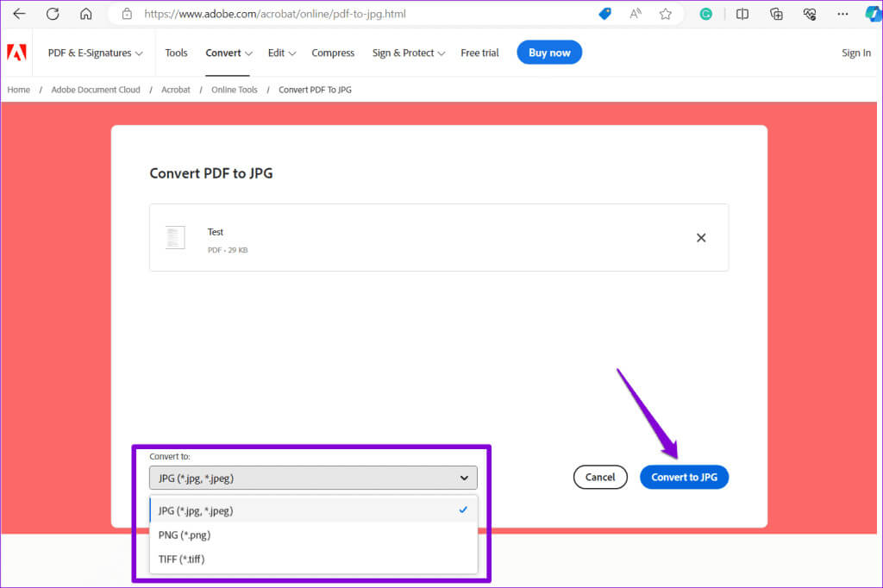
Task: Choose TIFF (*.tiff) option
Action: (x=313, y=559)
